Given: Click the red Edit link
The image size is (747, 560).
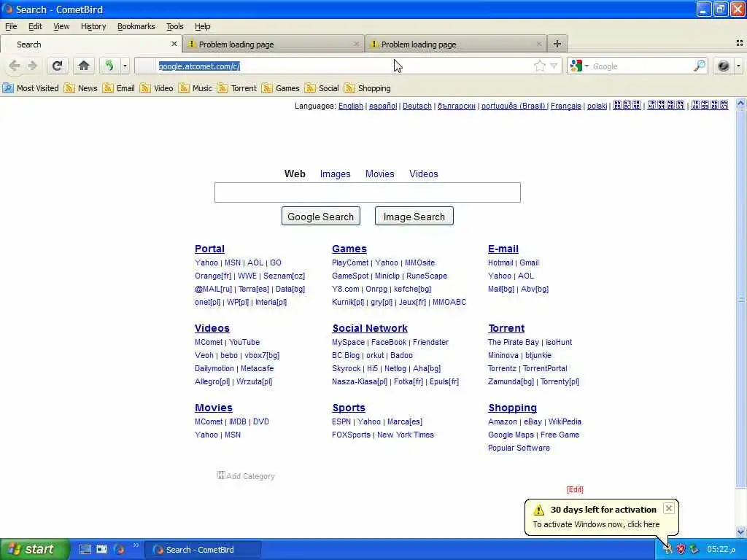Looking at the screenshot, I should pyautogui.click(x=575, y=489).
